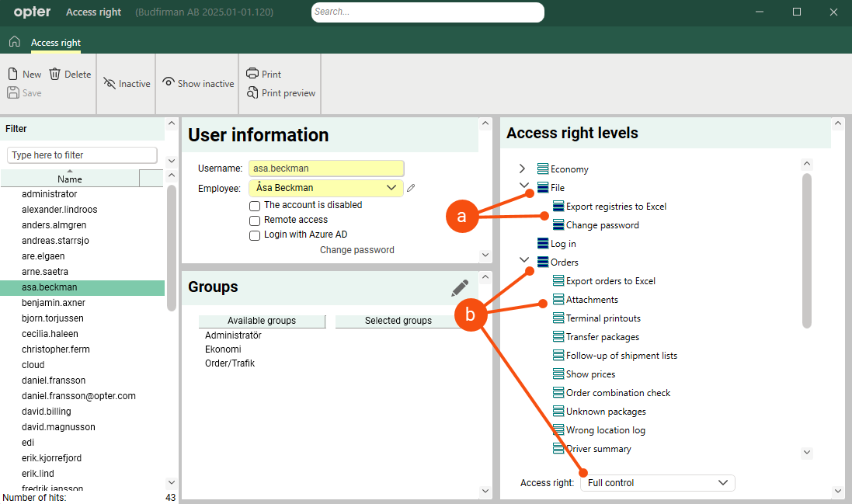Open the Access right dropdown

[657, 483]
